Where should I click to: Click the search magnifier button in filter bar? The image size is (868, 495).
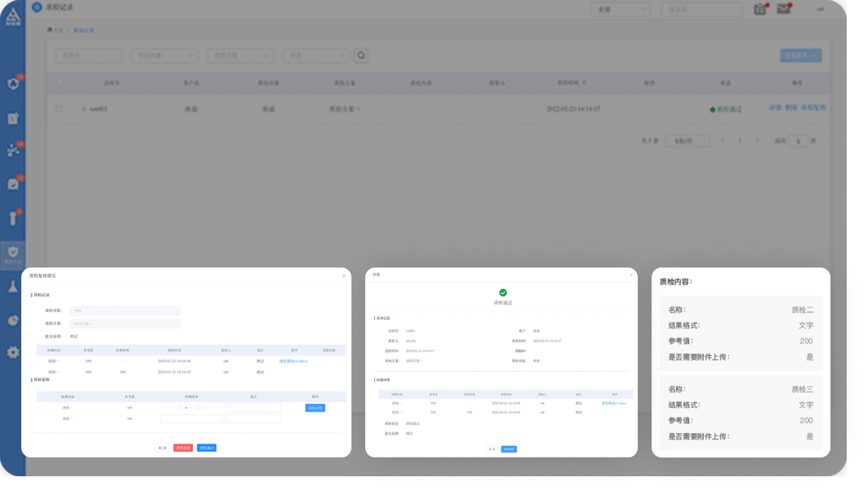361,56
